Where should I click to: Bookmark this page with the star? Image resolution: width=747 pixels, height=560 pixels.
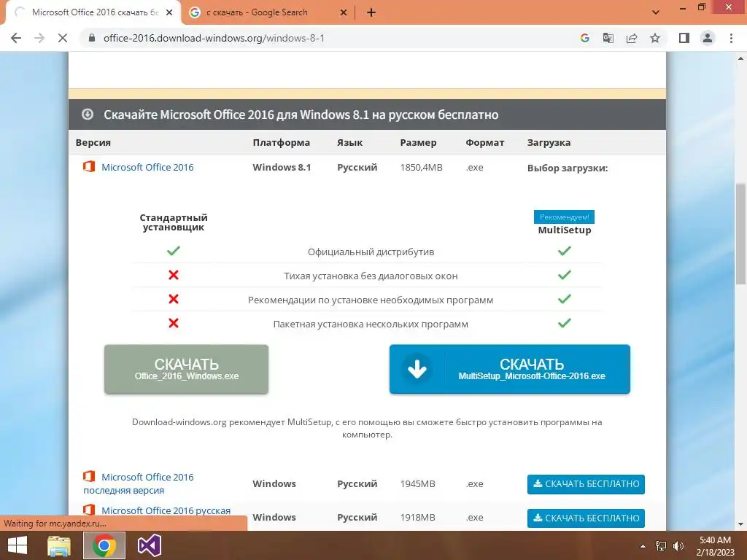[x=655, y=38]
